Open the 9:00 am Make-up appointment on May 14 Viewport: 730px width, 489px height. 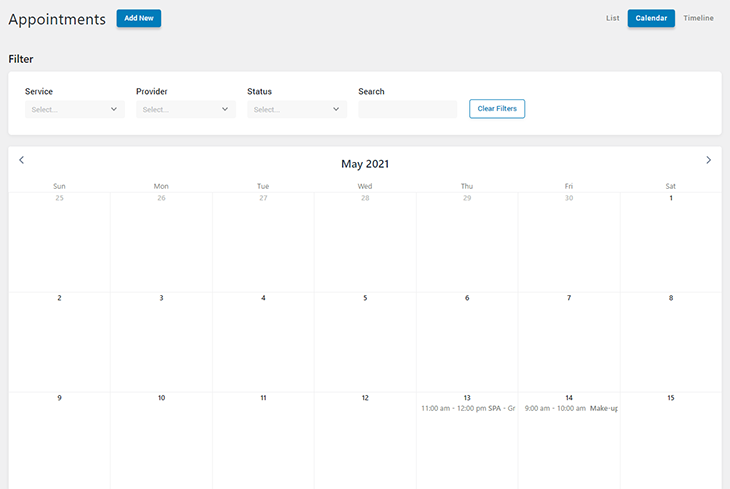click(x=570, y=408)
